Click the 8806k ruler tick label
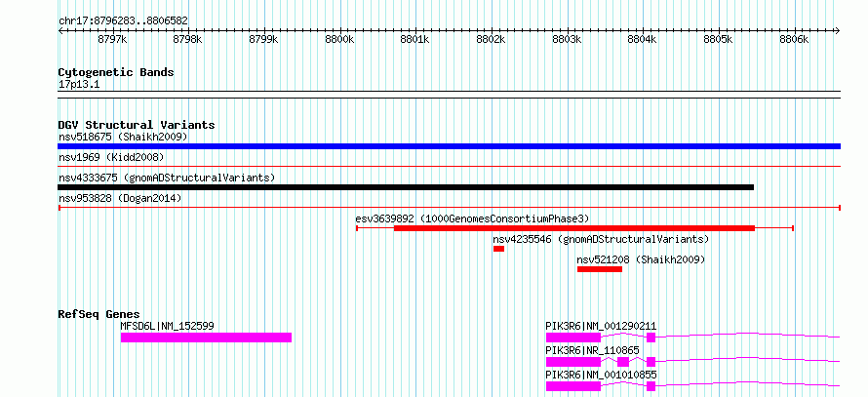The image size is (868, 397). click(x=795, y=40)
